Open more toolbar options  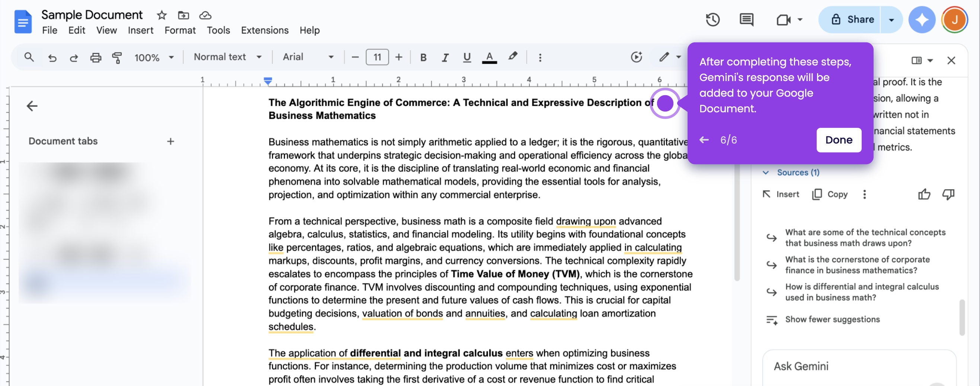click(540, 57)
